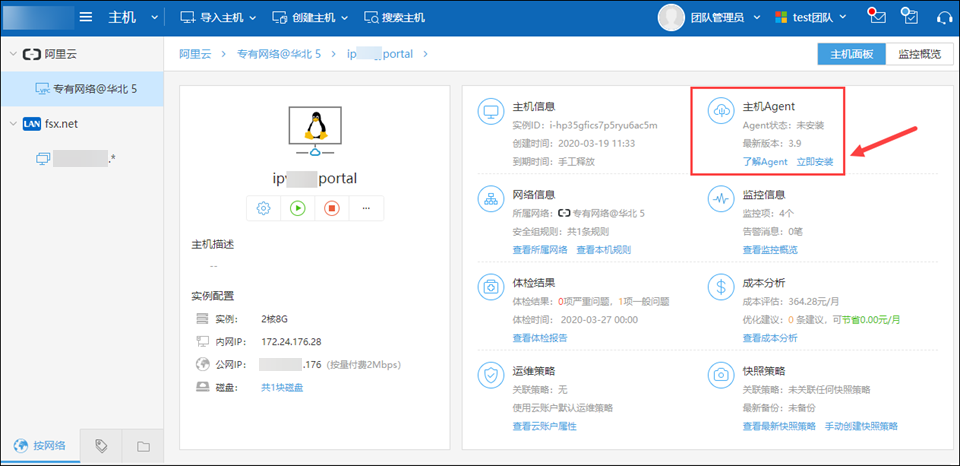This screenshot has width=960, height=466.
Task: Click the 监控信息 pulse icon
Action: click(722, 199)
